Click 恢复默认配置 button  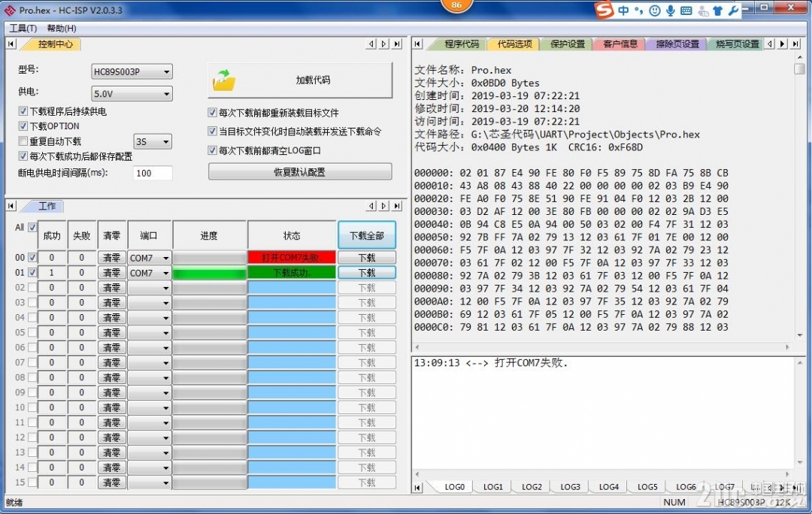(300, 172)
